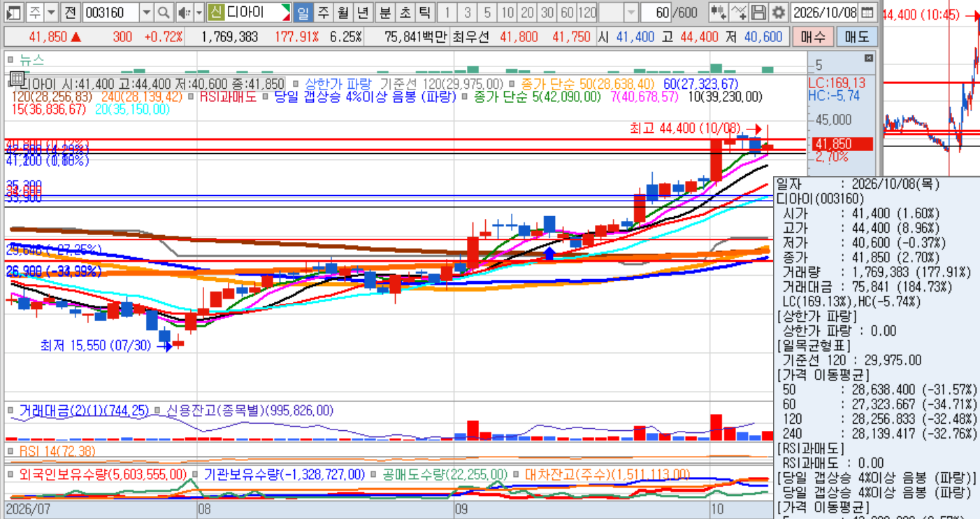Viewport: 980px width, 519px height.
Task: Open the stock search magnifier
Action: [x=164, y=12]
